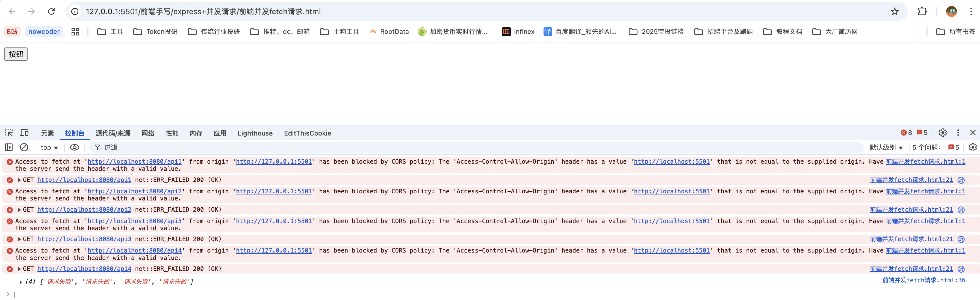Toggle device toolbar icon in DevTools
This screenshot has width=980, height=300.
tap(24, 133)
